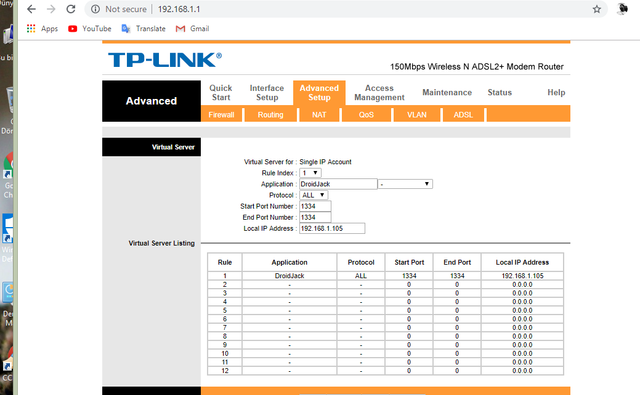
Task: Go to the Firewall submenu
Action: coord(221,115)
